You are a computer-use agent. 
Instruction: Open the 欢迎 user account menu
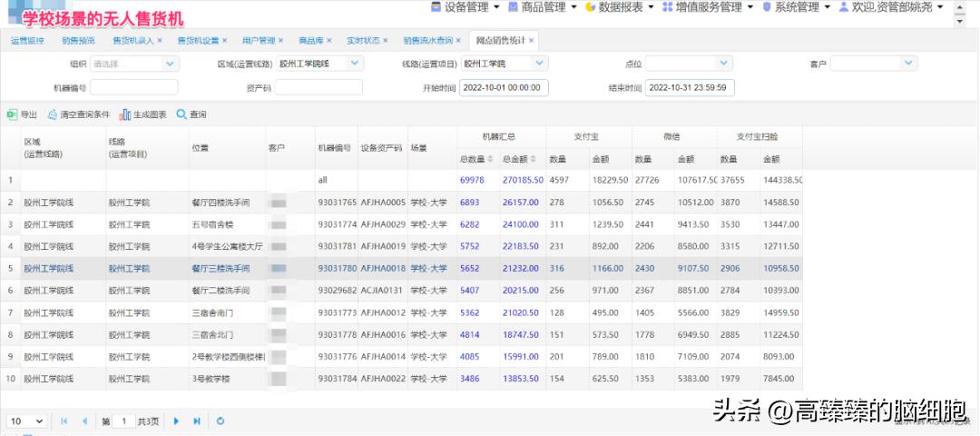point(891,7)
